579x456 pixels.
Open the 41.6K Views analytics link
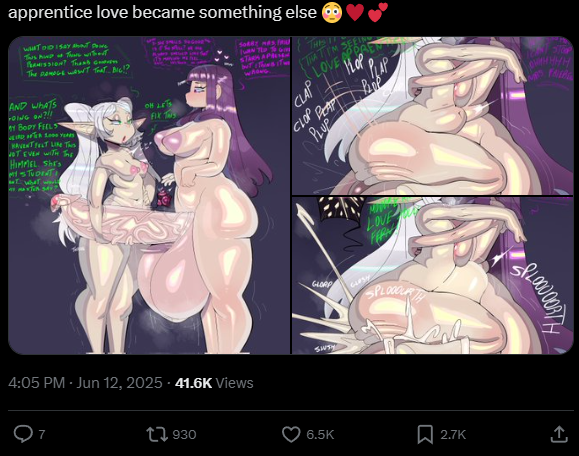(214, 383)
